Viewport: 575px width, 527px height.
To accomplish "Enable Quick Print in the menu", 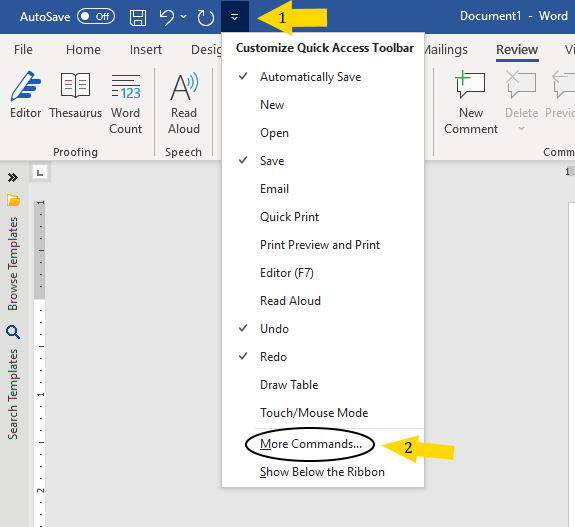I will [323, 217].
